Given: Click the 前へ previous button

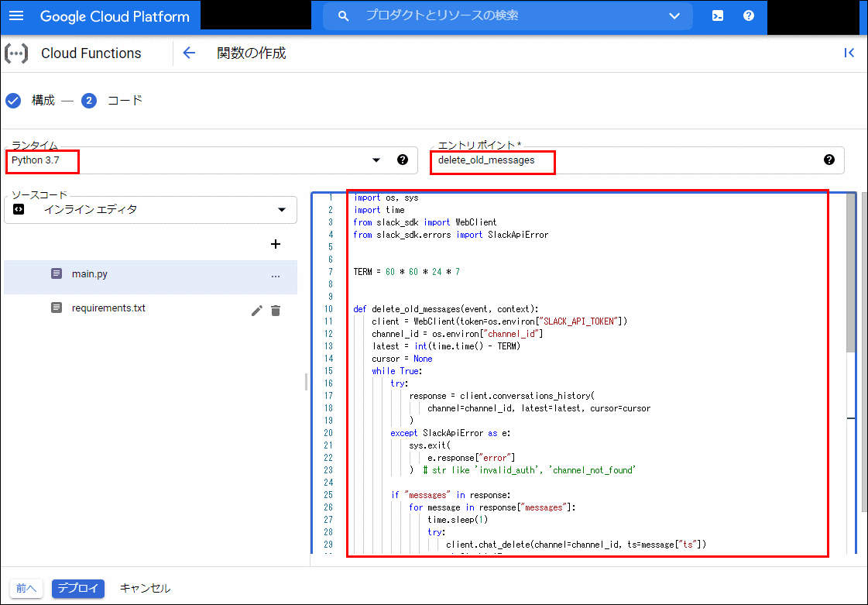Looking at the screenshot, I should pos(26,589).
